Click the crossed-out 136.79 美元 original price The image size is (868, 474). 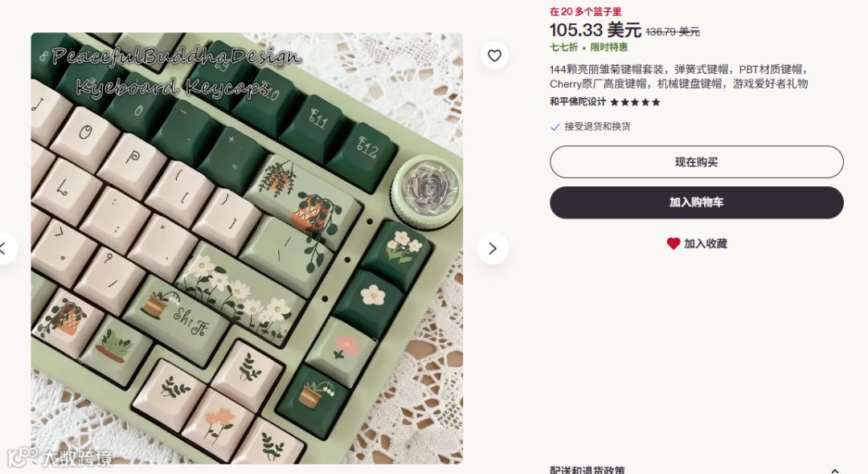[673, 32]
